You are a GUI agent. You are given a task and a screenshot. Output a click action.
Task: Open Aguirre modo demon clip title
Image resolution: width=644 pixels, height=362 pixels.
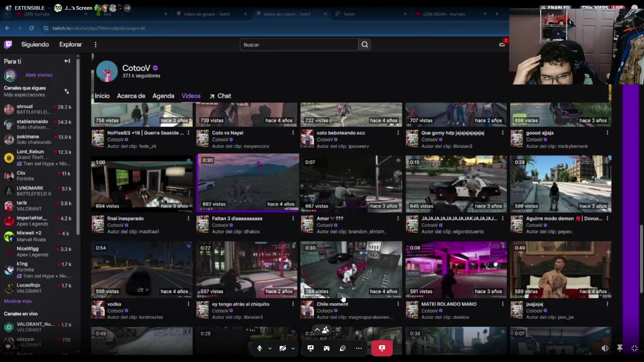coord(563,218)
